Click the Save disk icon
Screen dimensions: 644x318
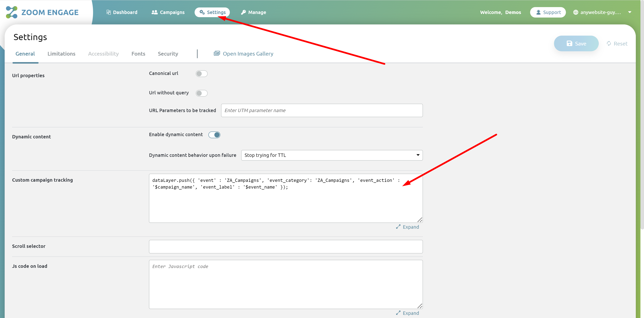point(569,43)
